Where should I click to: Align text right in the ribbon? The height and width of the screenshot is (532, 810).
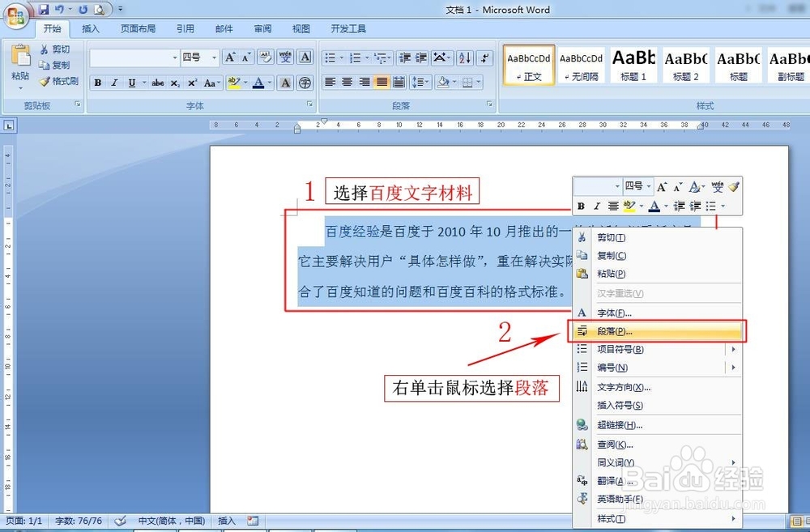point(364,83)
